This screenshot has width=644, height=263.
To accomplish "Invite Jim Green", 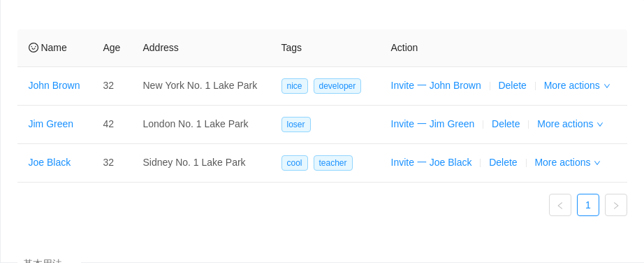I will pos(432,124).
